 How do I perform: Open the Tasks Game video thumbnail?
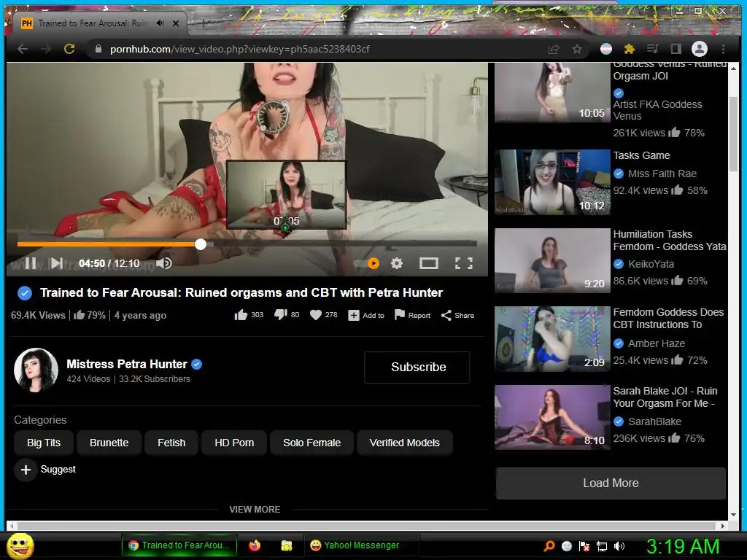pos(552,182)
